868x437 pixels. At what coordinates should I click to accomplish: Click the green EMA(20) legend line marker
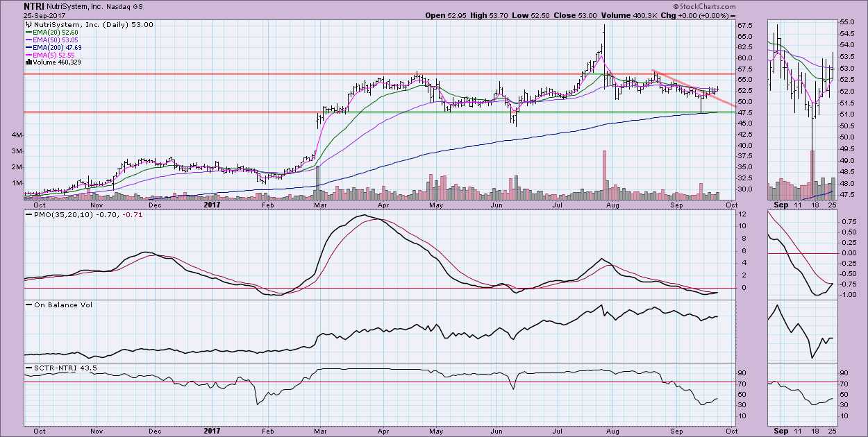click(28, 32)
